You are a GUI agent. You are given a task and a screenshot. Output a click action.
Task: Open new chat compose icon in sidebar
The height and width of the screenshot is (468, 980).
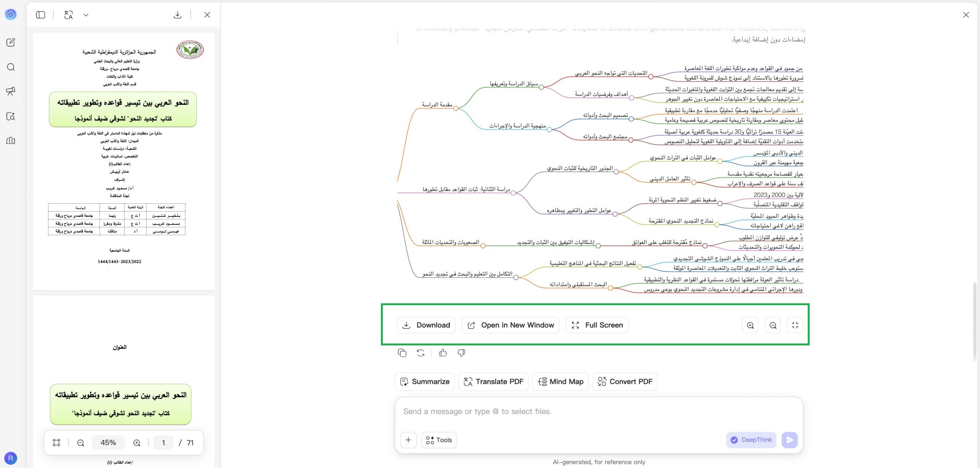pos(11,42)
